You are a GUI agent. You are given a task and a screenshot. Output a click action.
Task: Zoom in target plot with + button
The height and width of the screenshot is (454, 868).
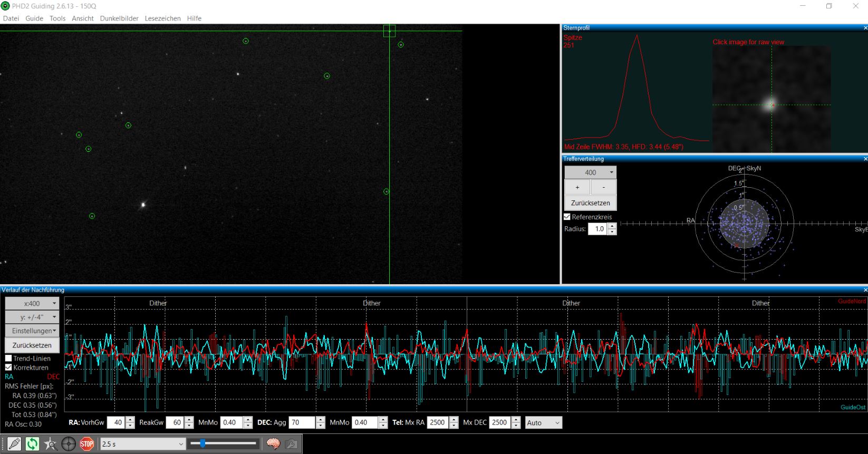click(577, 187)
